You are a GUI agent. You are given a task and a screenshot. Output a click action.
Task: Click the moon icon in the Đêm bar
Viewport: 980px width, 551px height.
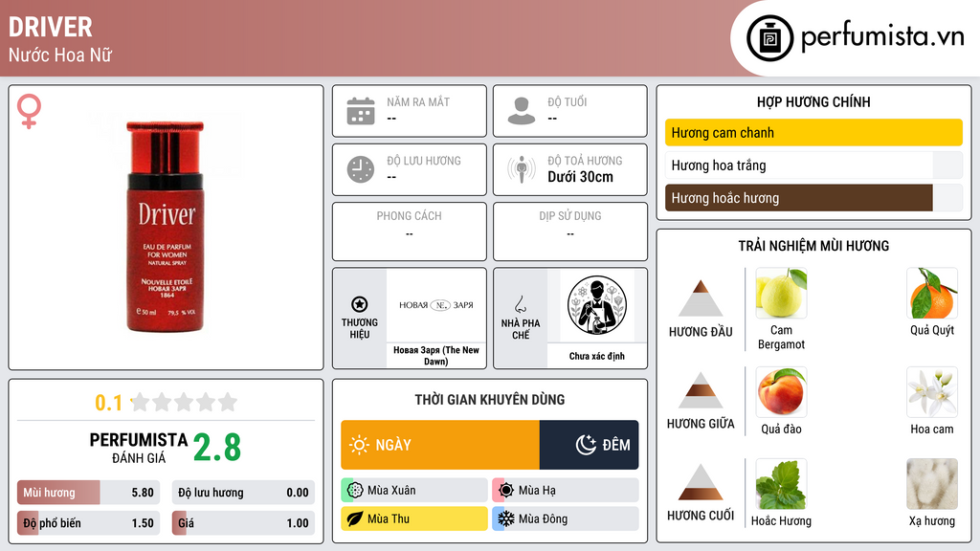[586, 445]
